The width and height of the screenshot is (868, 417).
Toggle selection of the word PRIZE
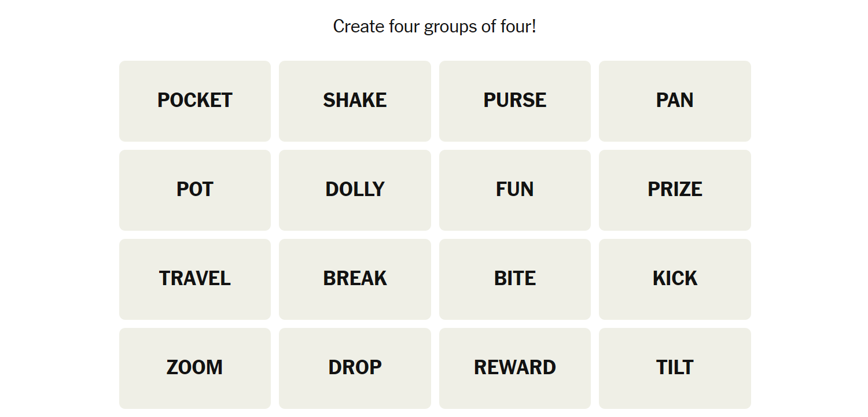[x=675, y=190]
